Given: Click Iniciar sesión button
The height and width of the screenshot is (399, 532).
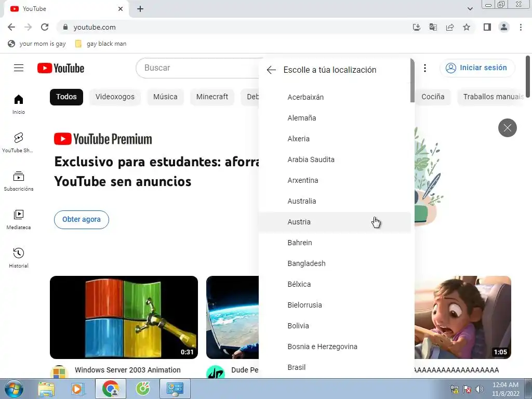Looking at the screenshot, I should pyautogui.click(x=477, y=68).
